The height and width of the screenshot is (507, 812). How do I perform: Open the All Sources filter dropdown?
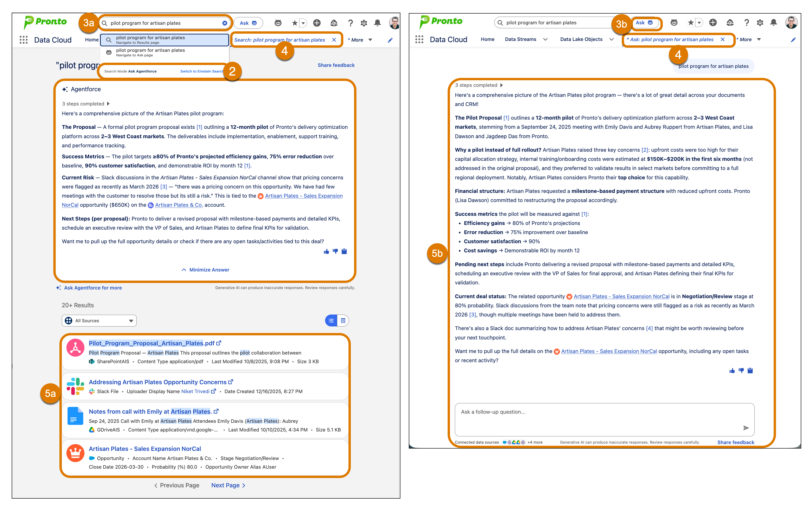coord(99,321)
